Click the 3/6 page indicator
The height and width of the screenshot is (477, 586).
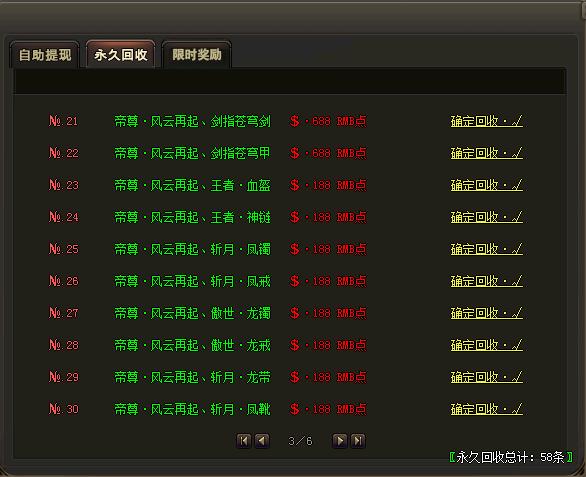(x=300, y=441)
